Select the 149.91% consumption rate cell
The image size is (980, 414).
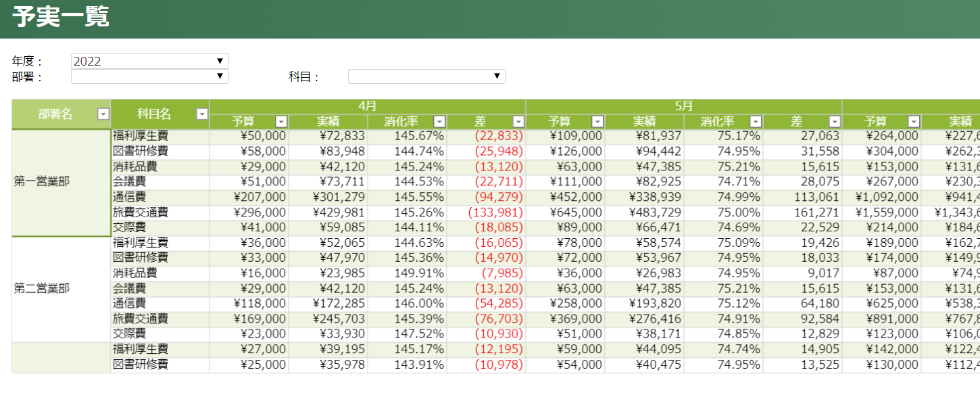pyautogui.click(x=407, y=273)
